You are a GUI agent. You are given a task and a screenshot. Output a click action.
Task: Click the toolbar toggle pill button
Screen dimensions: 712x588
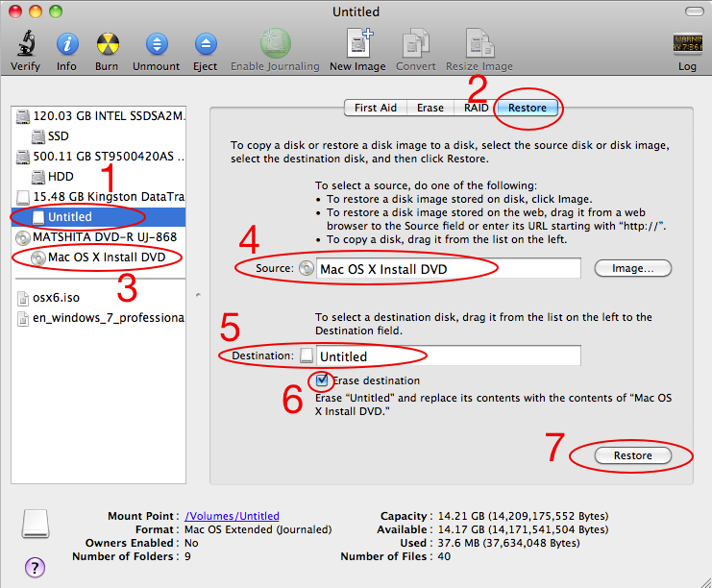[x=695, y=12]
